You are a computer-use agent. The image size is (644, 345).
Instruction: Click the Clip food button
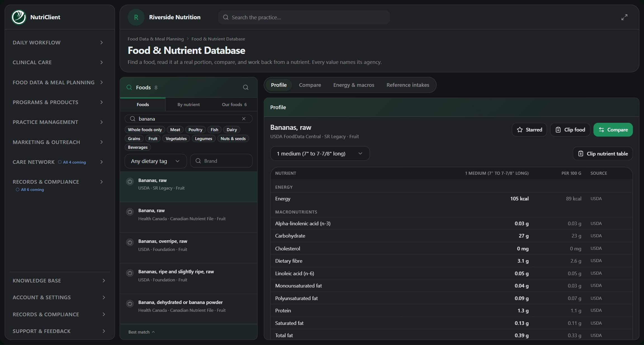click(x=570, y=130)
